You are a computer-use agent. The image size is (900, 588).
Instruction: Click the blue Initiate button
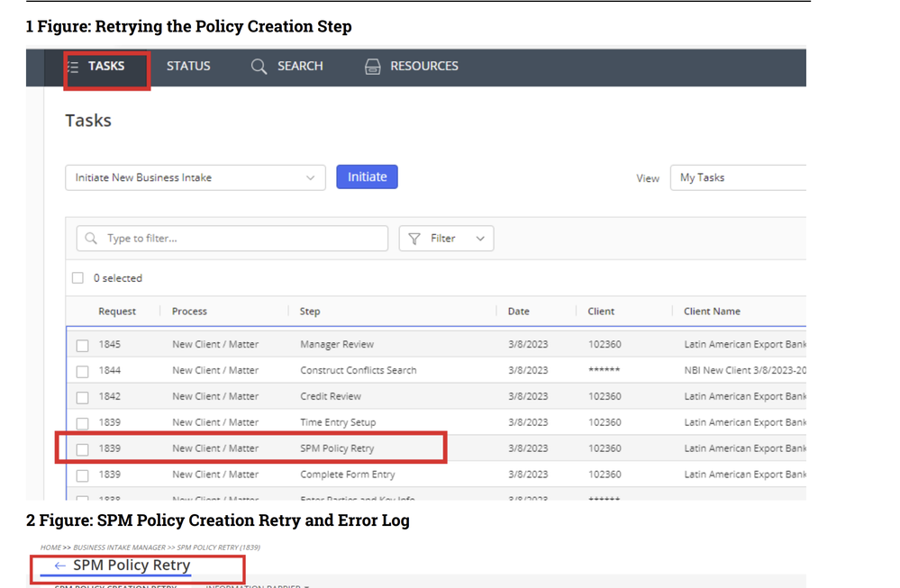pyautogui.click(x=367, y=176)
